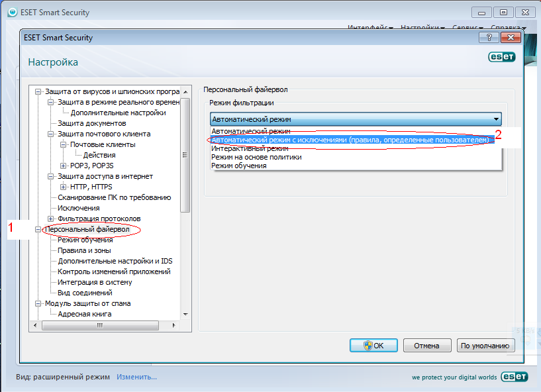This screenshot has height=392, width=541.
Task: Select 'Исключения' tree item
Action: (x=79, y=208)
